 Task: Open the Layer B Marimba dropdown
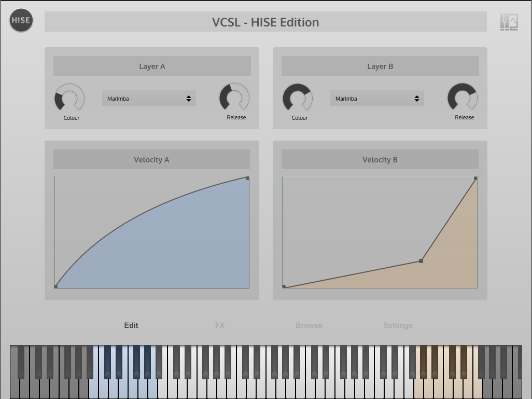377,99
